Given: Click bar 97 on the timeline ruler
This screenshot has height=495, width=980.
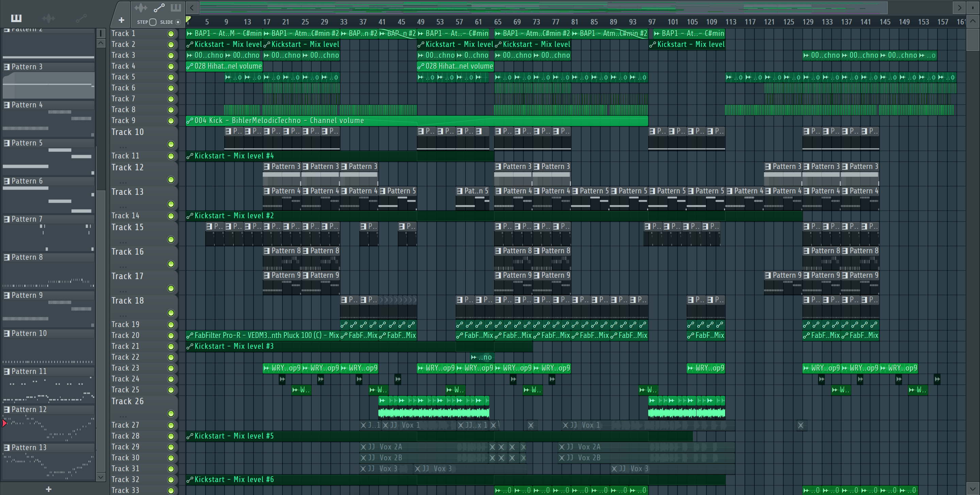Looking at the screenshot, I should (x=652, y=22).
